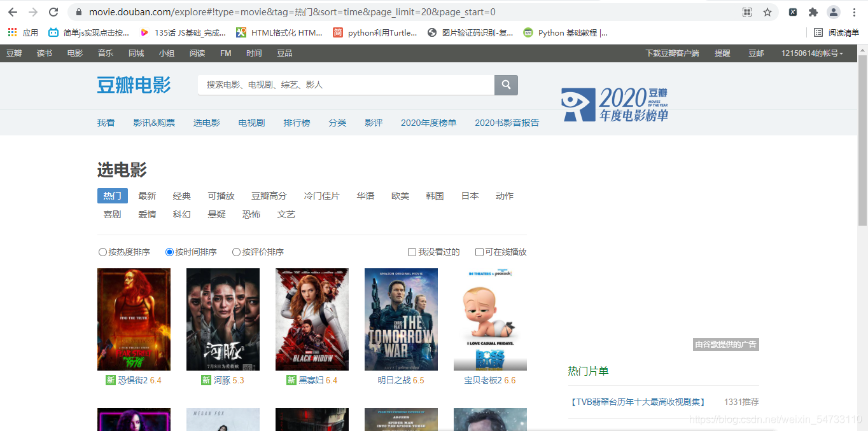Open 明日之战 Tomorrow War poster
Viewport: 868px width, 431px height.
click(401, 319)
